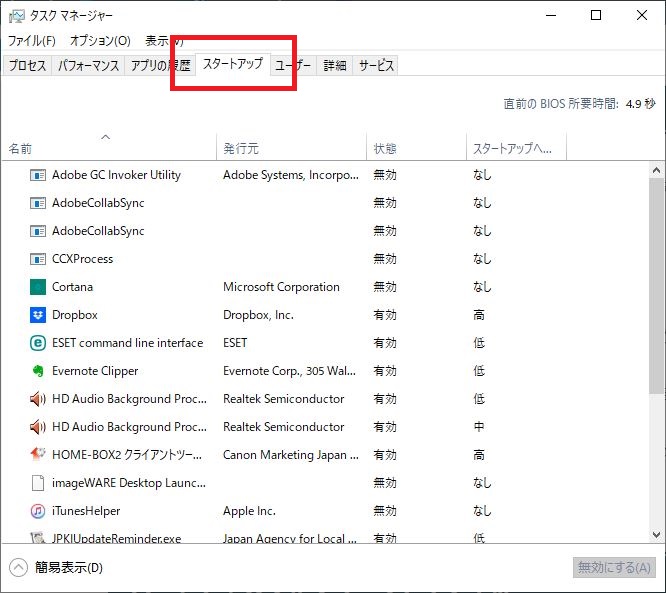Click the vertical scrollbar thumb
The height and width of the screenshot is (593, 666).
pyautogui.click(x=657, y=286)
